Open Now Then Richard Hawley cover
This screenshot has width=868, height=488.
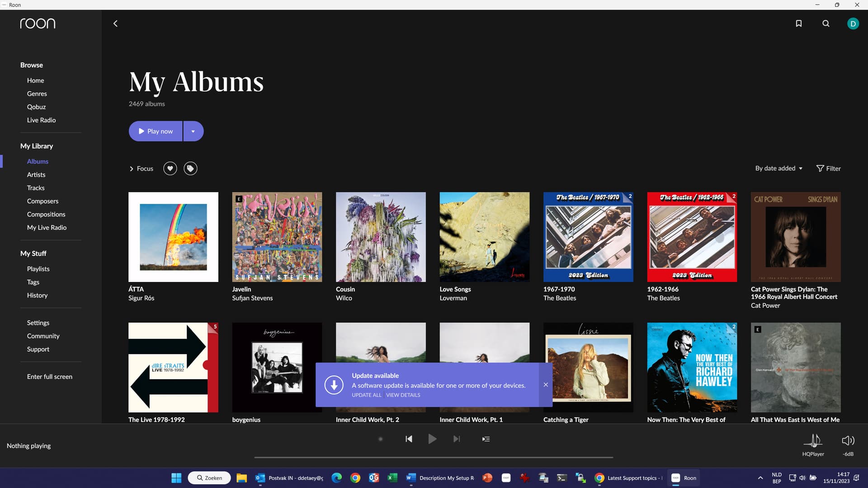[x=692, y=367]
